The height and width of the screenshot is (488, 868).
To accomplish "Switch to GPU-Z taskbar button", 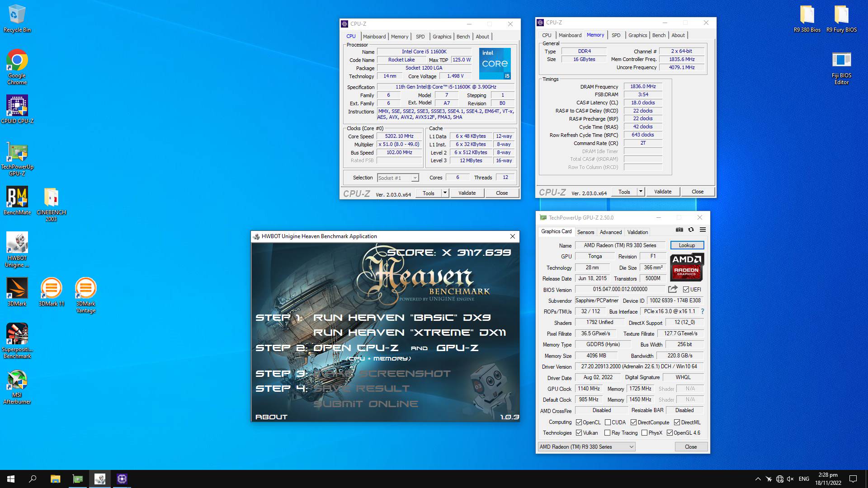I will pos(78,479).
